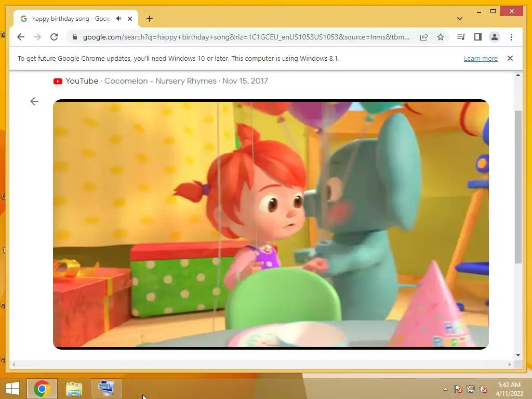Close the happy birthday song tab
Screen dimensions: 532x399
click(x=130, y=19)
